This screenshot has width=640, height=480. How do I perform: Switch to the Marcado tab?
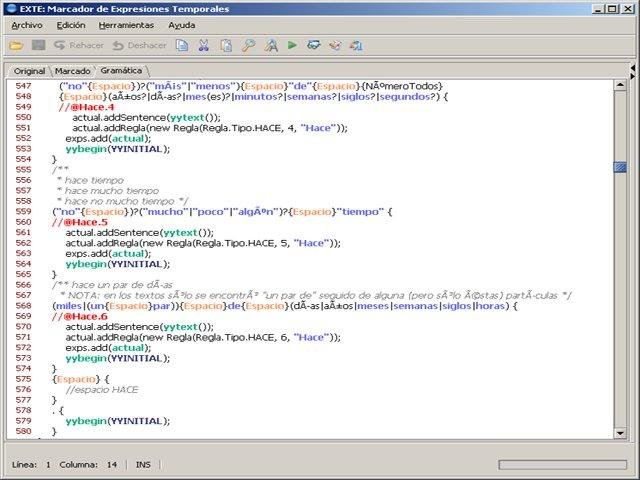pos(72,71)
